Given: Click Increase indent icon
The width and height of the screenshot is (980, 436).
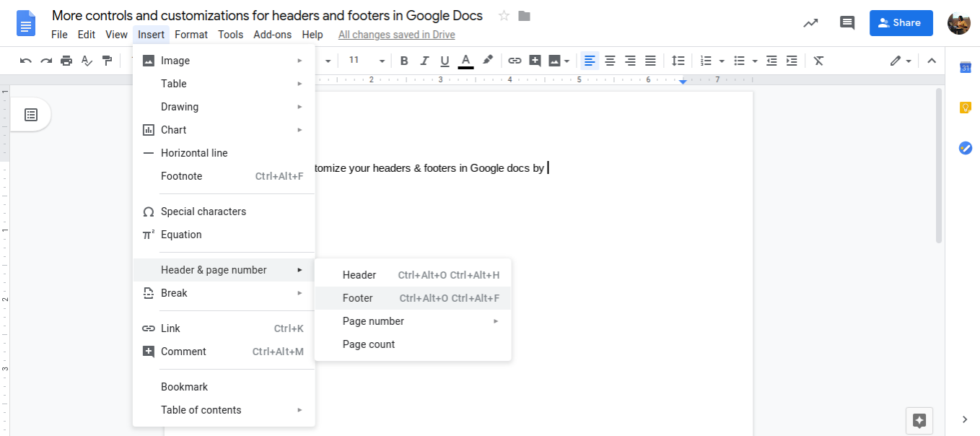Looking at the screenshot, I should pyautogui.click(x=792, y=61).
